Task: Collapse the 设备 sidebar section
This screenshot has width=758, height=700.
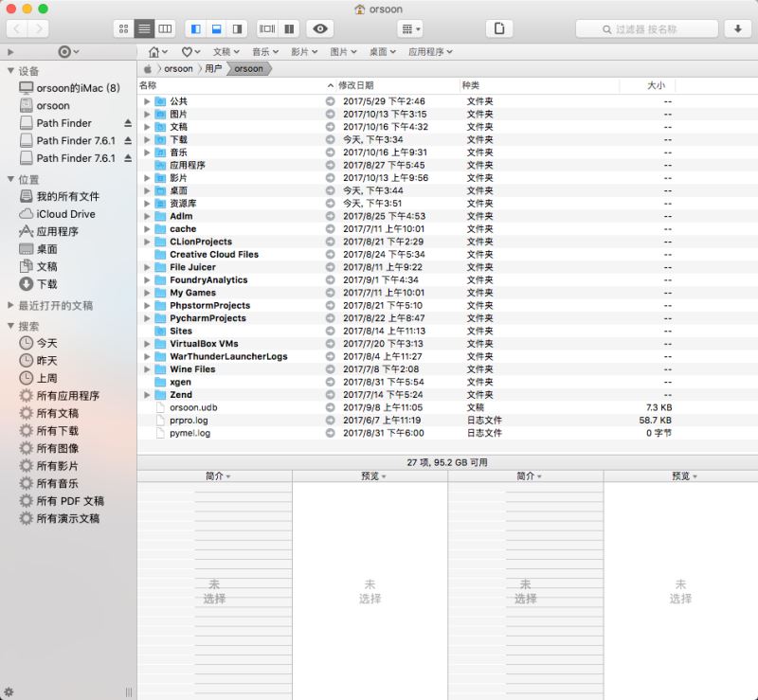Action: (x=10, y=71)
